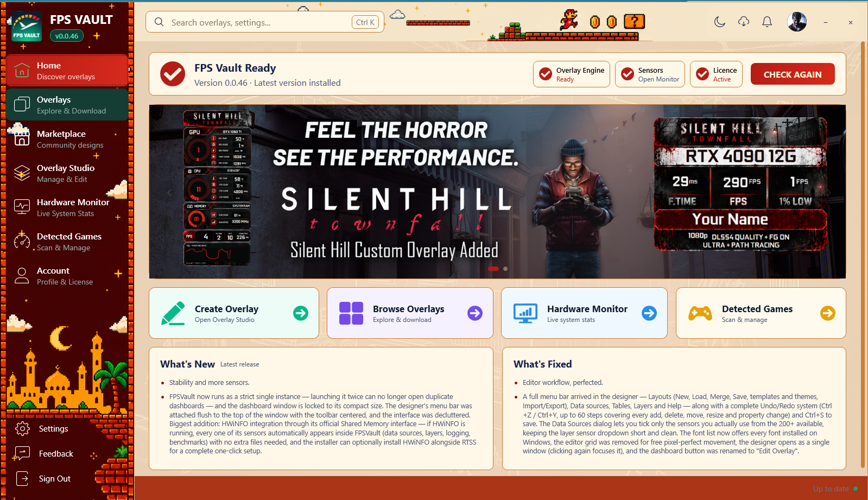Click the green arrow on Create Overlay
This screenshot has width=868, height=500.
[x=301, y=313]
